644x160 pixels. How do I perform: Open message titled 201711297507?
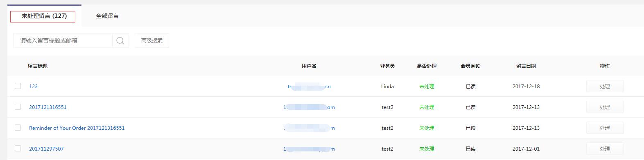click(46, 149)
